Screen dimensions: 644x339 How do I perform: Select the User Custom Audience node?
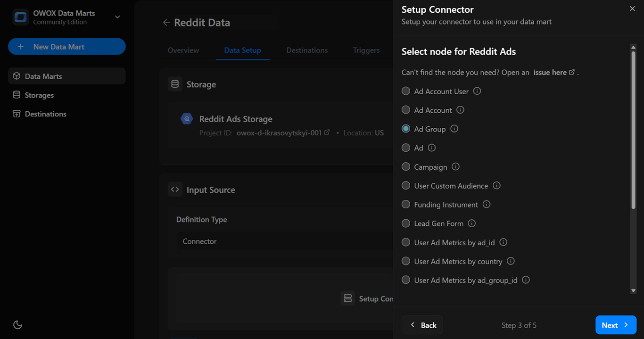[405, 185]
